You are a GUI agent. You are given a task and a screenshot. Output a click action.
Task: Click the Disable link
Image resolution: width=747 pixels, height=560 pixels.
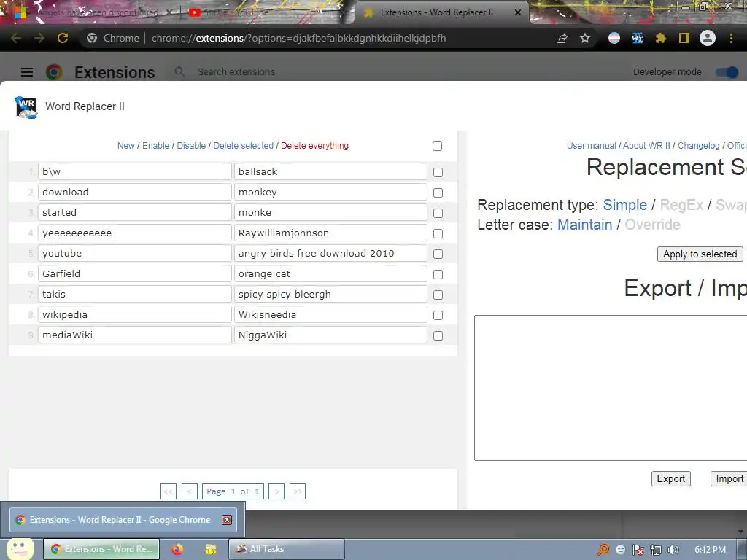coord(191,146)
